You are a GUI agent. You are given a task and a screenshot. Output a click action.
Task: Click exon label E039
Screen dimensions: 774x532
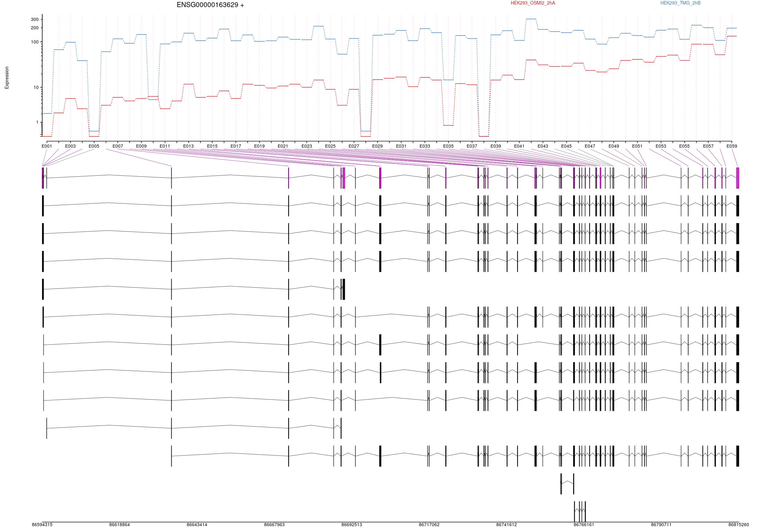(496, 146)
